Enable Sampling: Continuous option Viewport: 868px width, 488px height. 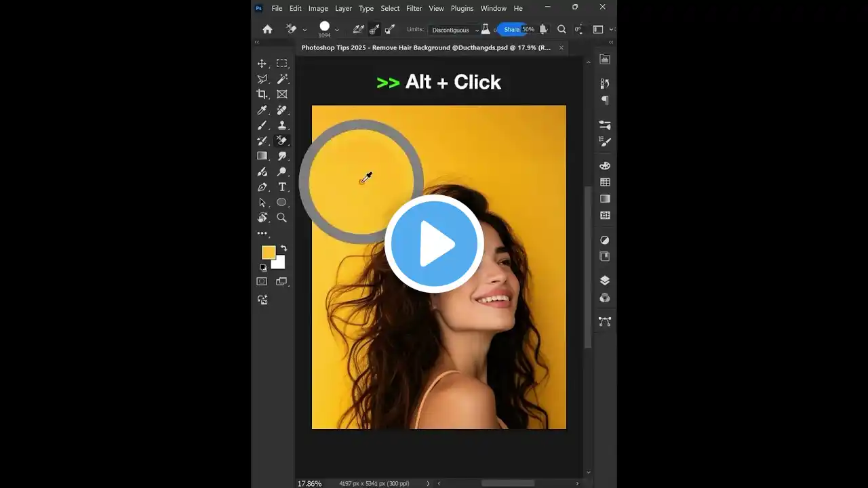pos(359,29)
